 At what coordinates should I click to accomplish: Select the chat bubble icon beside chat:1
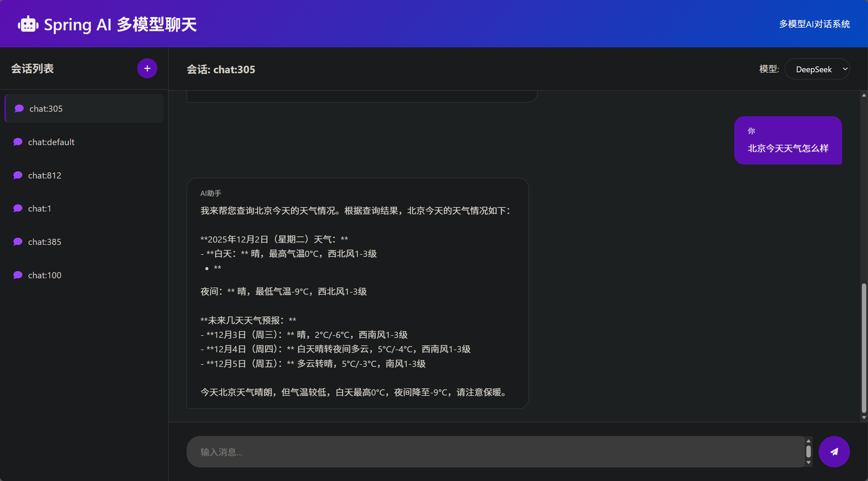pos(18,208)
